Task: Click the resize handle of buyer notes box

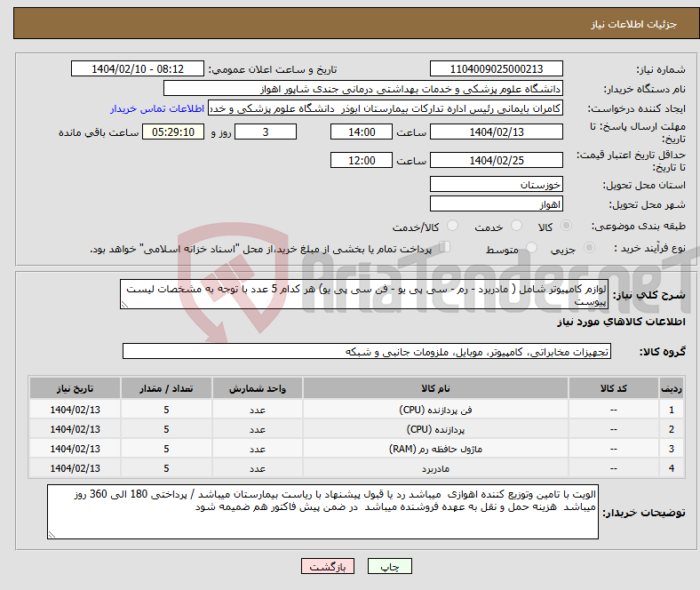Action: (x=52, y=534)
